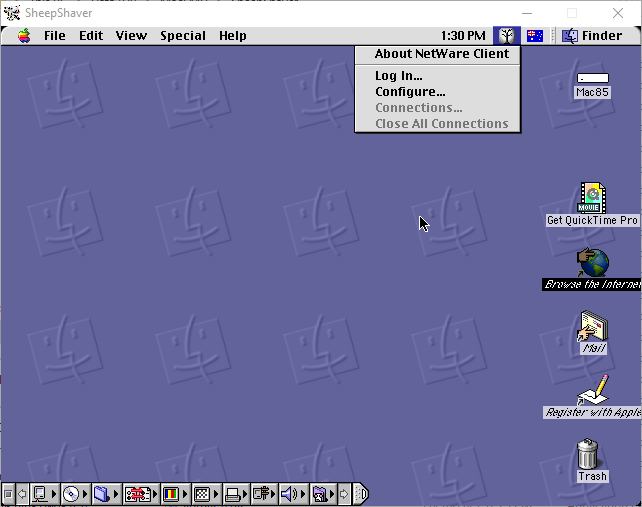
Task: Open Remote Access signpost module
Action: [x=264, y=494]
